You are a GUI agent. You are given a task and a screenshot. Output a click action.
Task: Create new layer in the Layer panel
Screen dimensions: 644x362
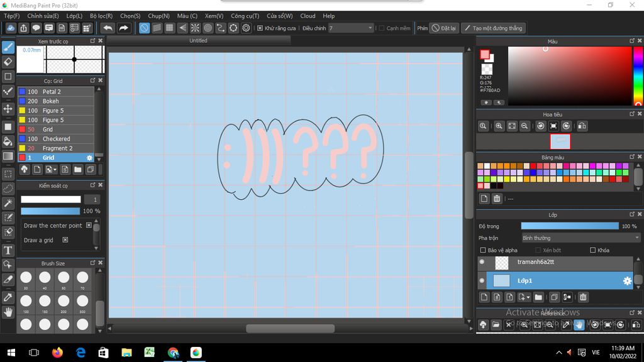pyautogui.click(x=484, y=297)
